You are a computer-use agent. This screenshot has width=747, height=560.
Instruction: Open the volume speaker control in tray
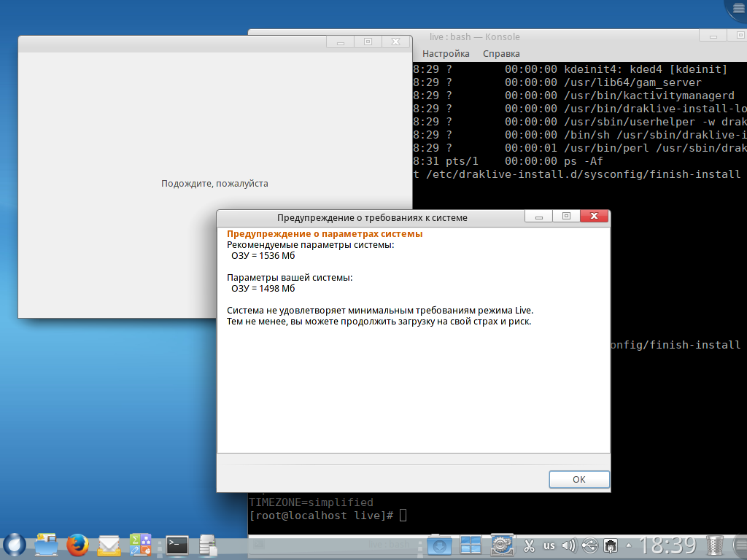coord(569,545)
